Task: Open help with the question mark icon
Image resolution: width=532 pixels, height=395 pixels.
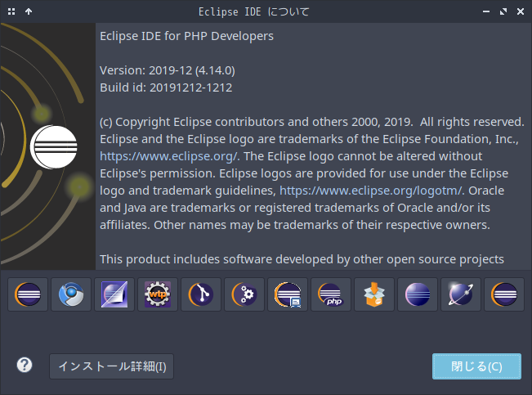Action: click(x=25, y=366)
